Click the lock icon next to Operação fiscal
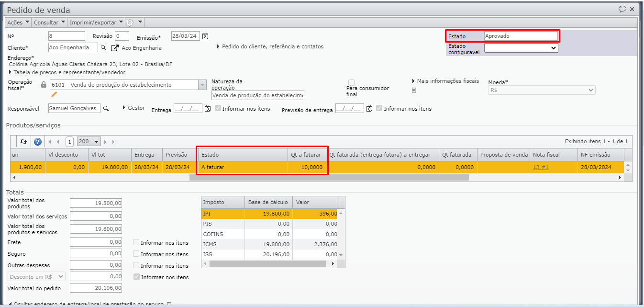The image size is (644, 307). coord(44,85)
